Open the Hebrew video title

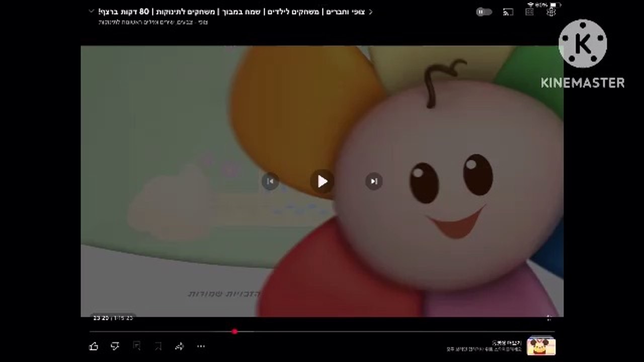point(232,12)
